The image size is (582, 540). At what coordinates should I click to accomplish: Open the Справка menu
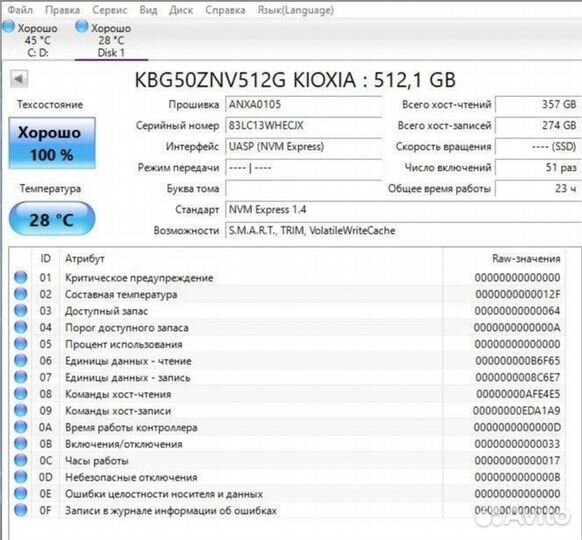point(225,10)
